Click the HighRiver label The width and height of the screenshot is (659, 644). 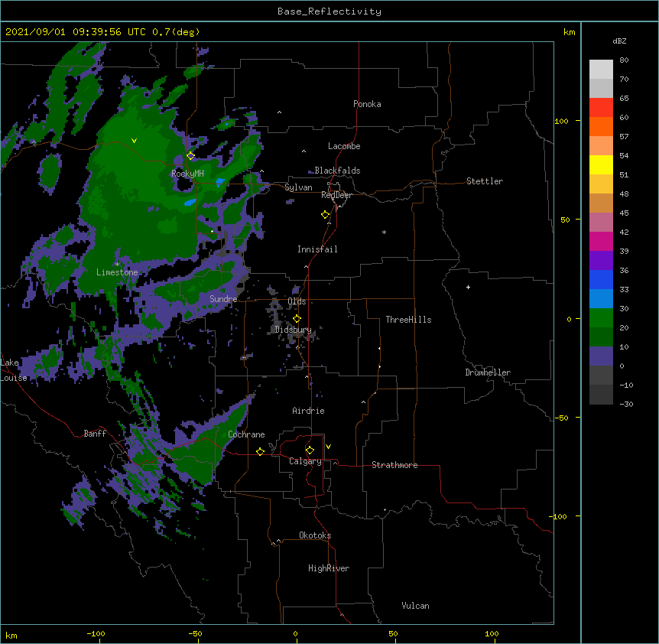click(329, 568)
